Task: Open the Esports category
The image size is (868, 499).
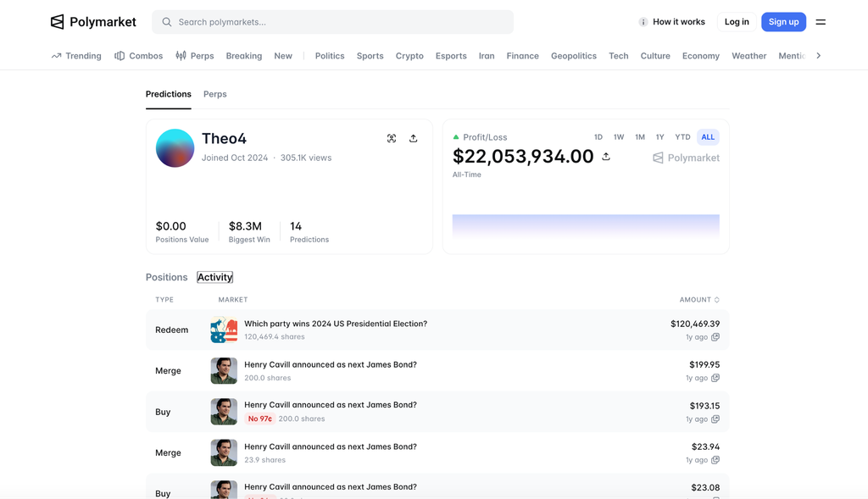Action: (x=451, y=56)
